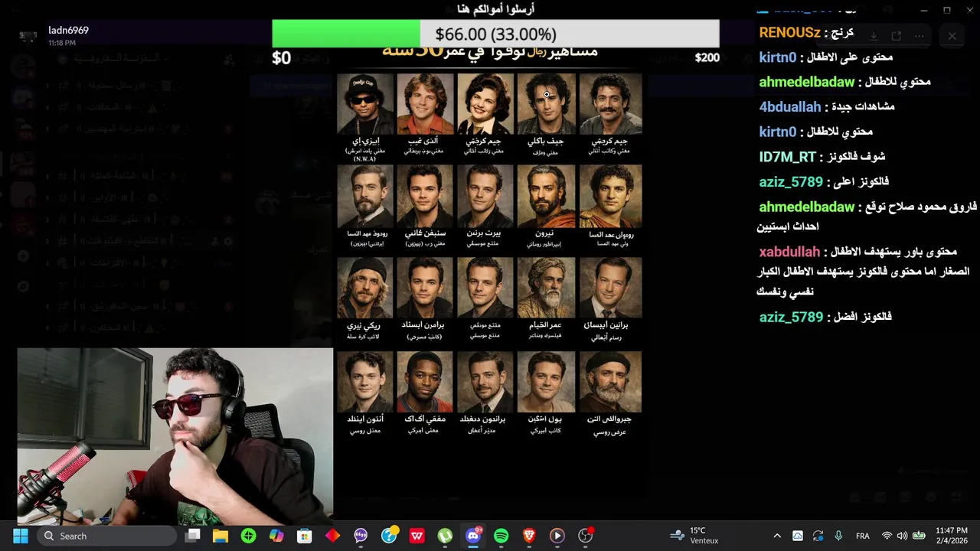Click aziz_5789 beside 'فالكونز افضل' message
This screenshot has width=980, height=551.
791,317
